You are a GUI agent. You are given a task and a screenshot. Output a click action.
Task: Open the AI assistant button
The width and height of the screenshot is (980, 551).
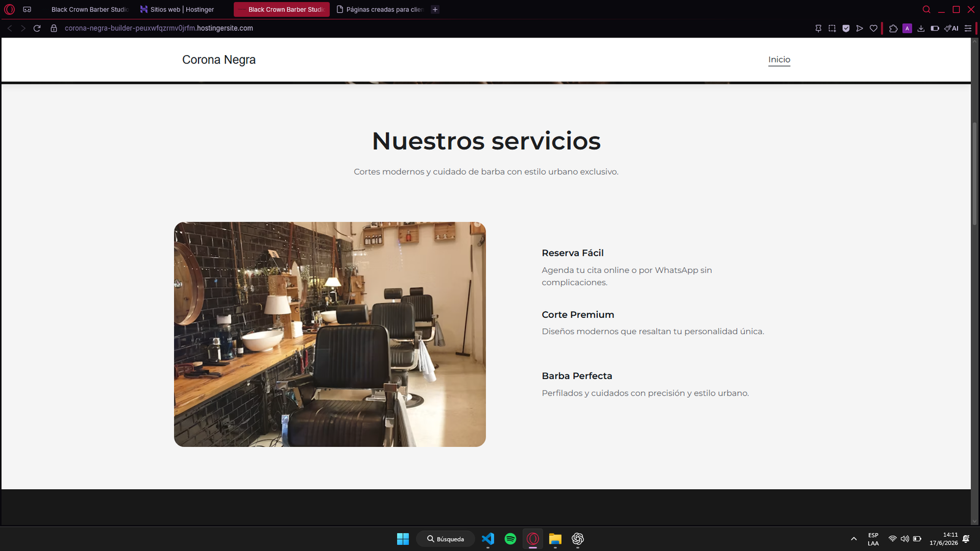[951, 28]
